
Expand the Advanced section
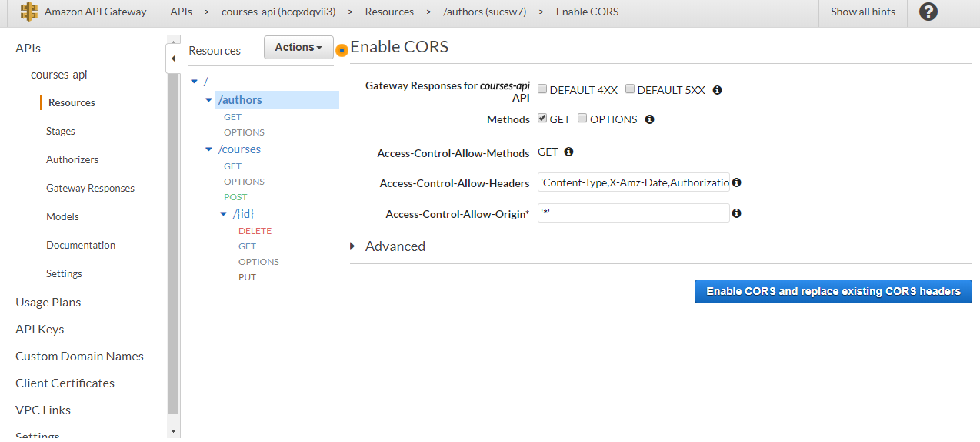[x=388, y=246]
